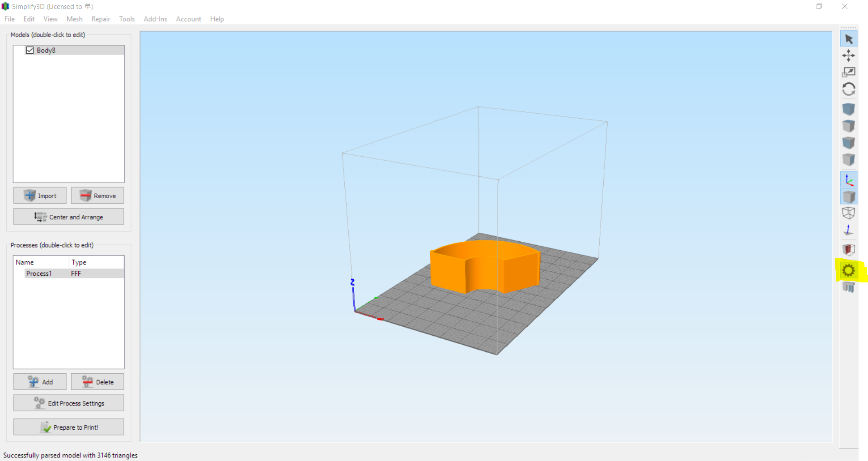Viewport: 868px width, 461px height.
Task: Add a new process
Action: (40, 382)
